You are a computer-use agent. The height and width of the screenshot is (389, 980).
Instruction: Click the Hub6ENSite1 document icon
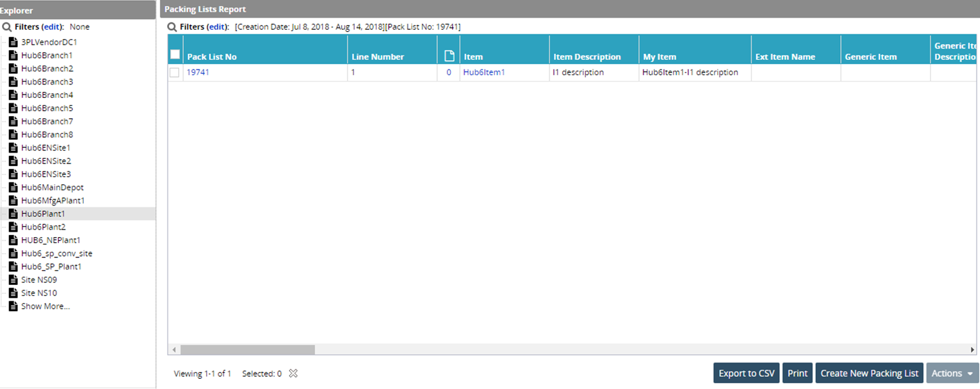click(13, 148)
